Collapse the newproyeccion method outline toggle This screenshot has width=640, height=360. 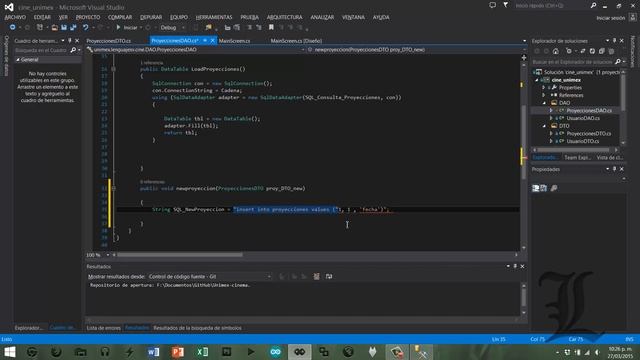click(113, 188)
